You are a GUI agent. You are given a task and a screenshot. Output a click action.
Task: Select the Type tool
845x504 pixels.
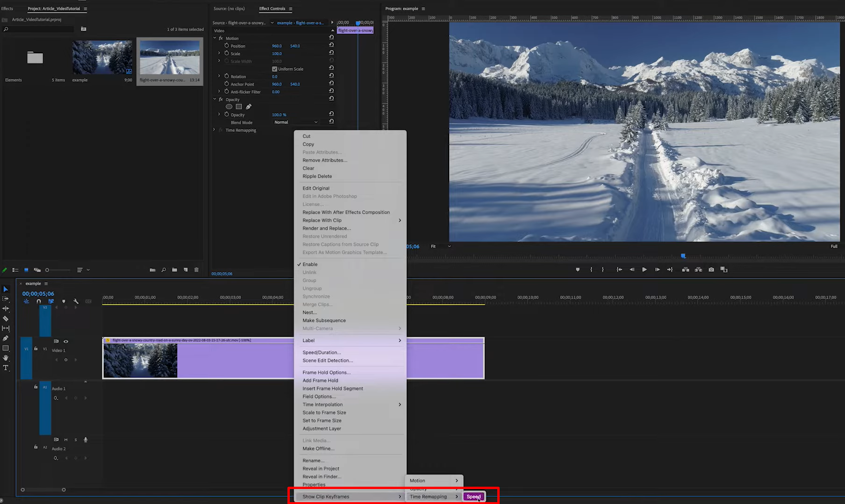point(6,367)
